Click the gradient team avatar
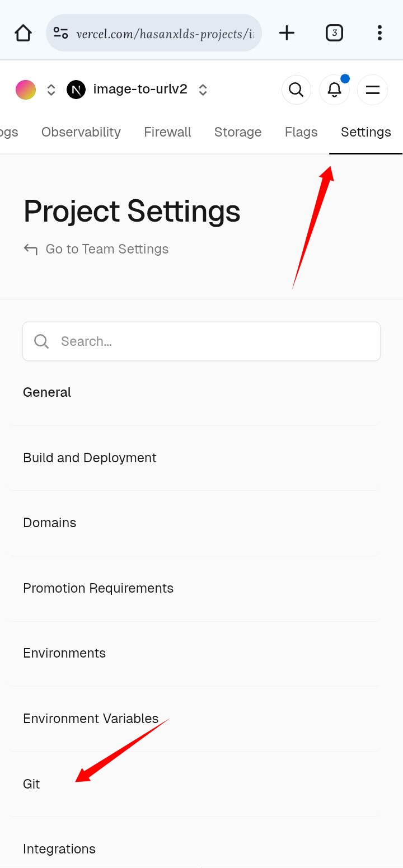This screenshot has height=868, width=403. [26, 90]
